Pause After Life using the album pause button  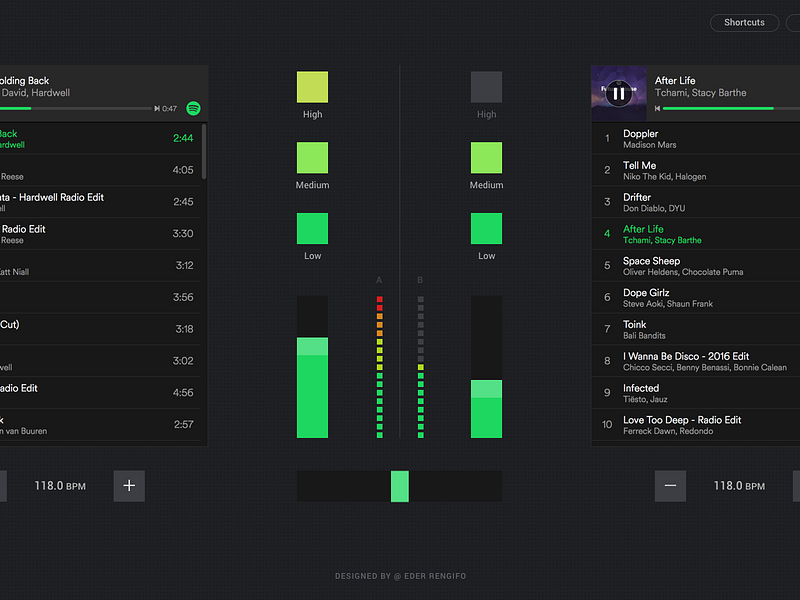click(618, 93)
